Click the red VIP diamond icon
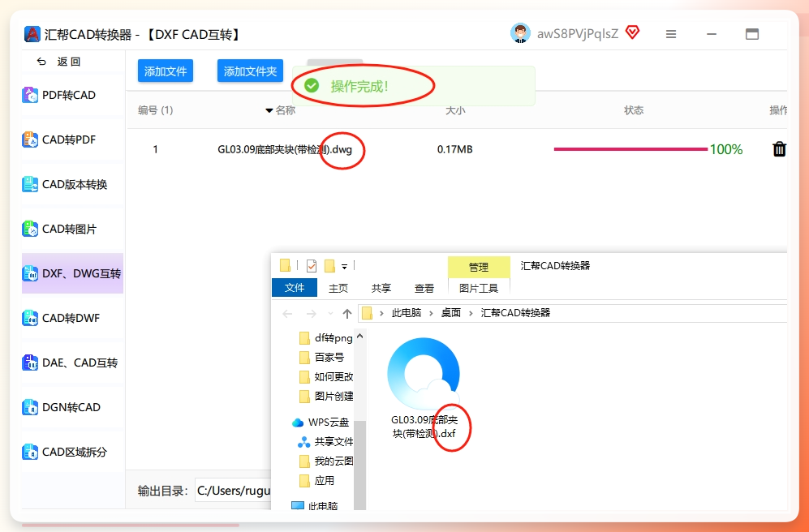The height and width of the screenshot is (532, 809). click(633, 32)
